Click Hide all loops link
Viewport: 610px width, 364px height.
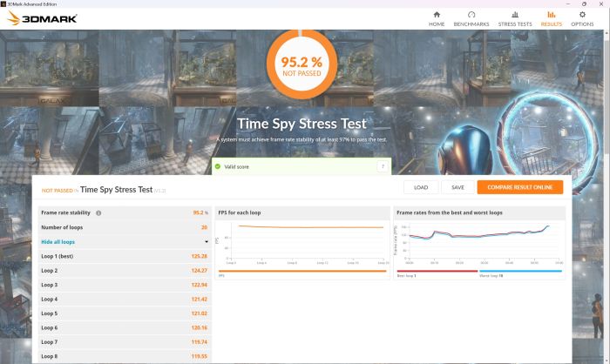pyautogui.click(x=58, y=241)
